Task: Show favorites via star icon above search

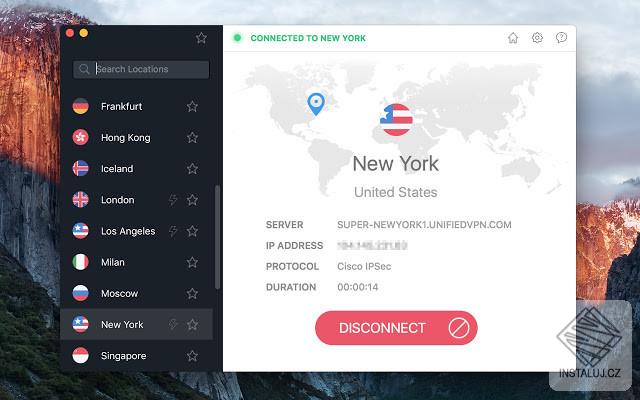Action: coord(201,38)
